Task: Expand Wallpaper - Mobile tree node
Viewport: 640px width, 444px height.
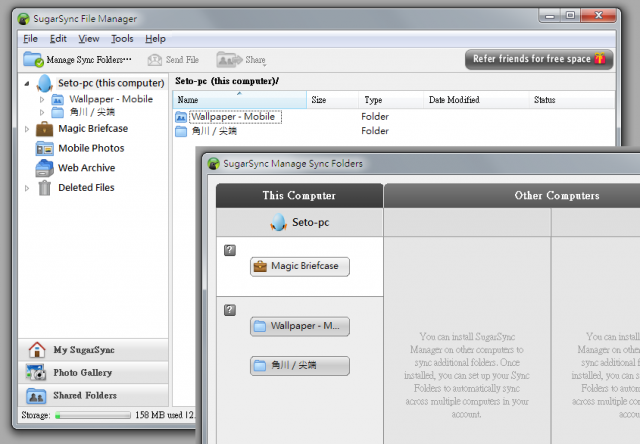Action: coord(42,99)
